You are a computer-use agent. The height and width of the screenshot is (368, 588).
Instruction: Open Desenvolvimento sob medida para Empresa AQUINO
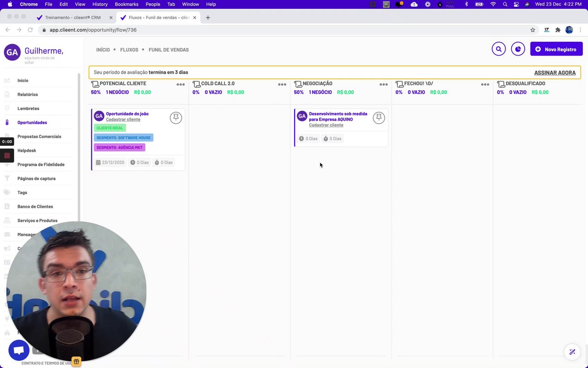[338, 116]
